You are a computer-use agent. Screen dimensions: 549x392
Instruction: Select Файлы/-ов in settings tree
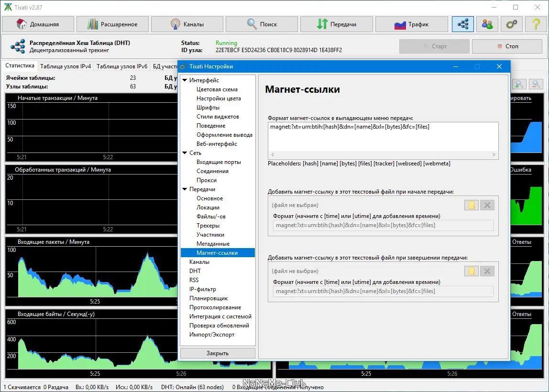click(211, 217)
